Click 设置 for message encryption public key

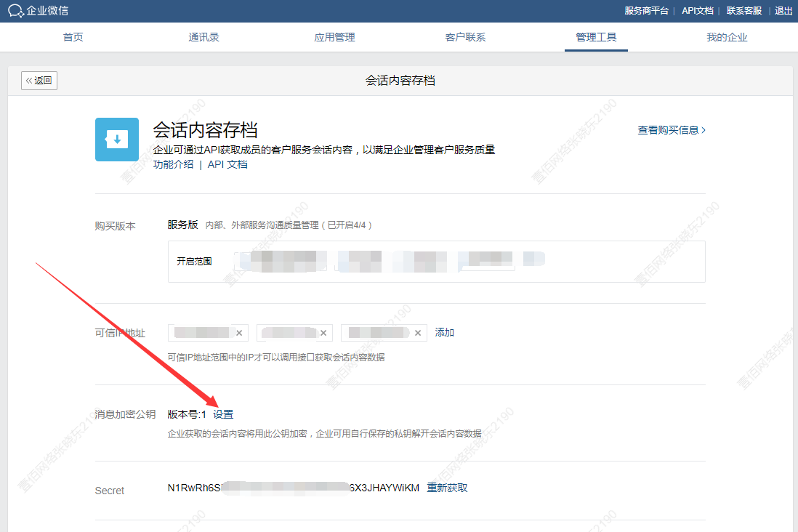click(223, 414)
